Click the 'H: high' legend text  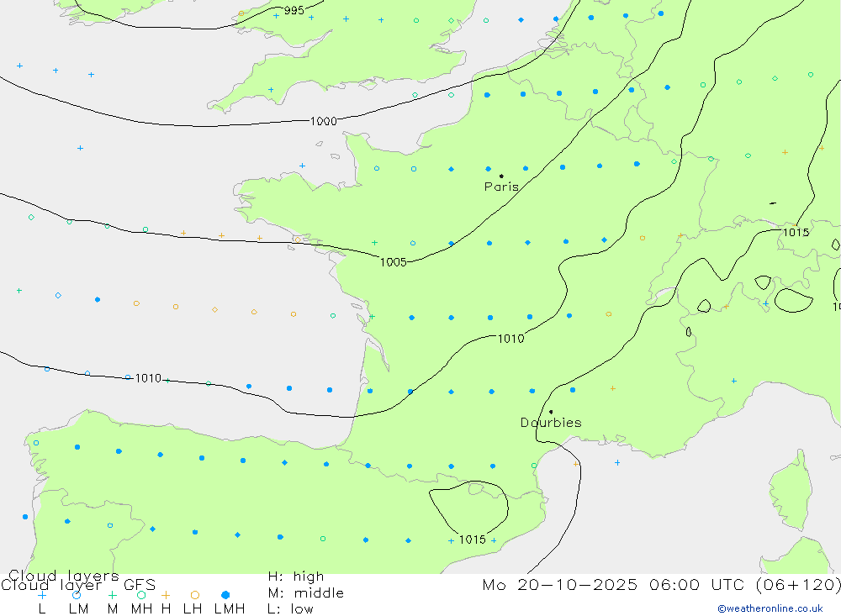click(296, 577)
